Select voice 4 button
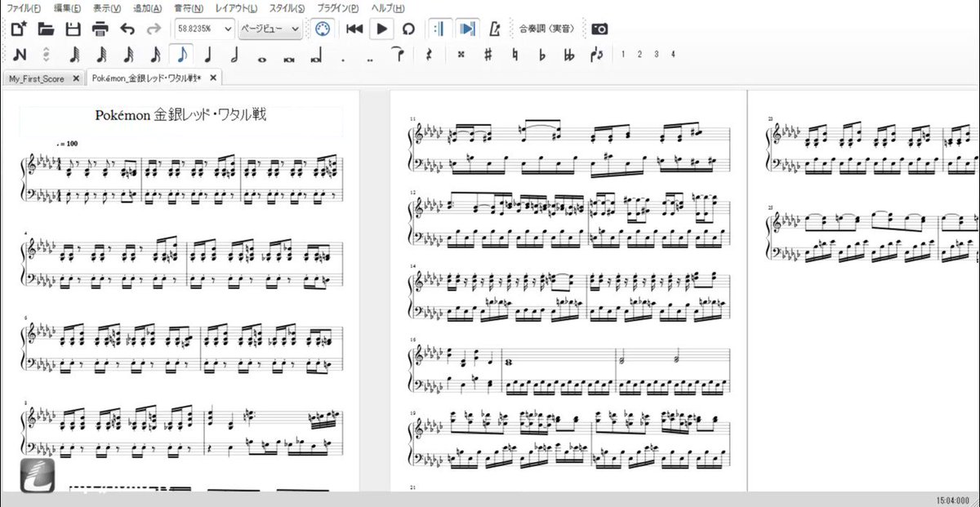The height and width of the screenshot is (507, 980). pyautogui.click(x=673, y=55)
